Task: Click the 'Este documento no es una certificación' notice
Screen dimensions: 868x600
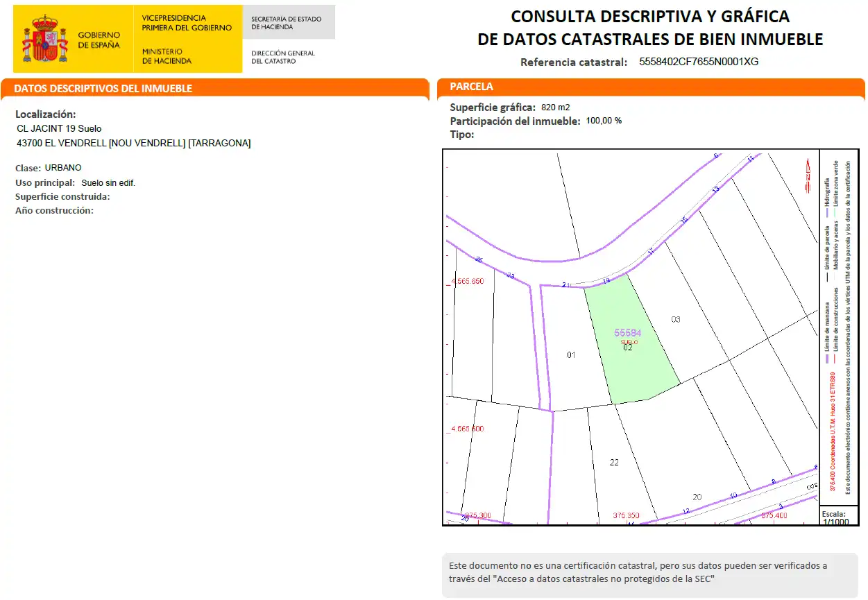Action: (649, 574)
